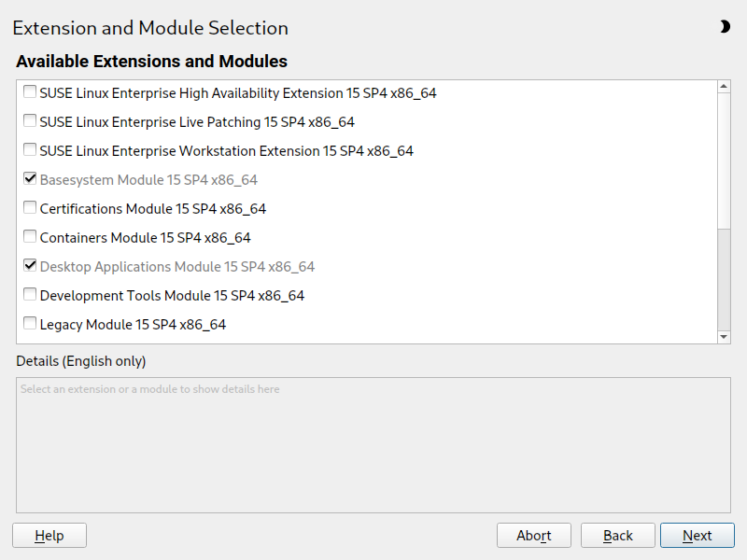Uncheck the Basesystem Module checkbox
The image size is (747, 560).
coord(30,179)
